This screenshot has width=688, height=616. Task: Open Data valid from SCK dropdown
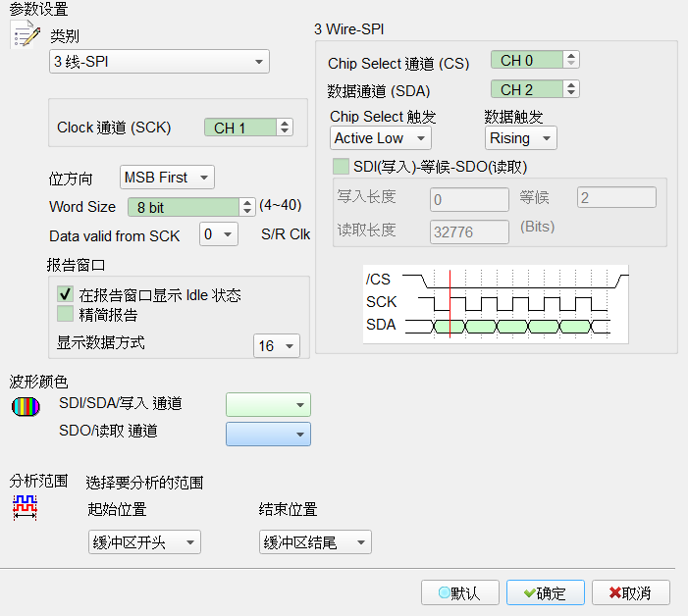[219, 234]
